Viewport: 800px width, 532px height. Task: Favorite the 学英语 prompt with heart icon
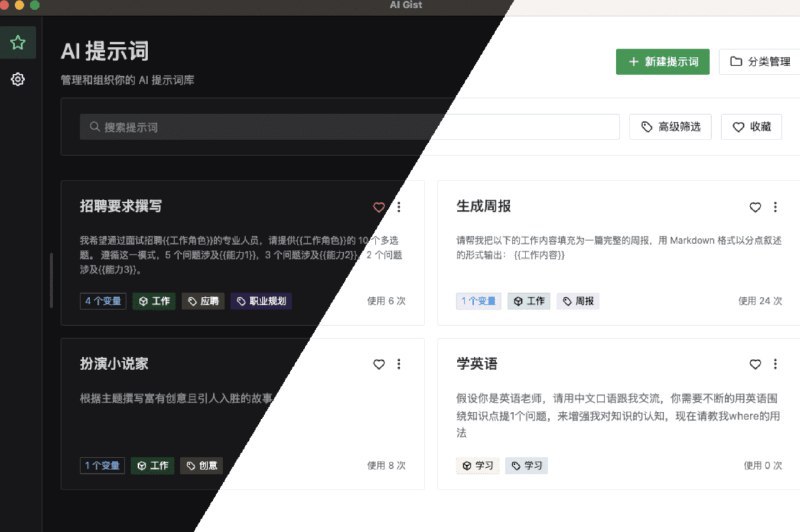click(x=755, y=365)
